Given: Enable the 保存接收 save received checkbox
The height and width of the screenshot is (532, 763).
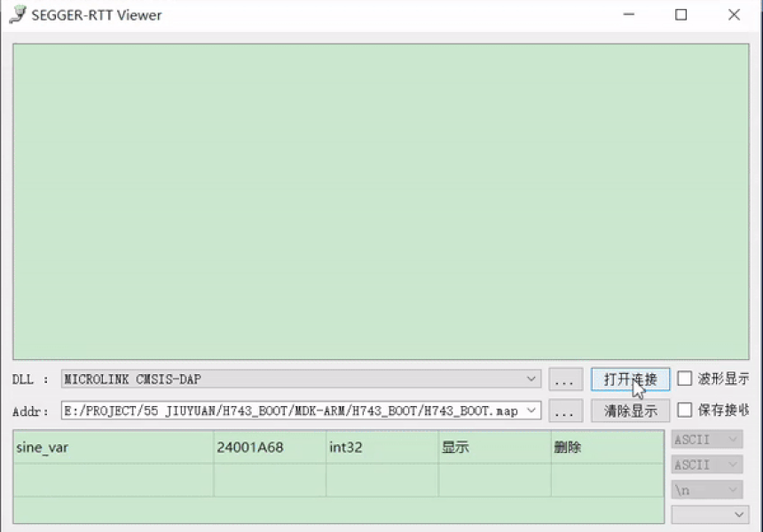Looking at the screenshot, I should pos(685,411).
